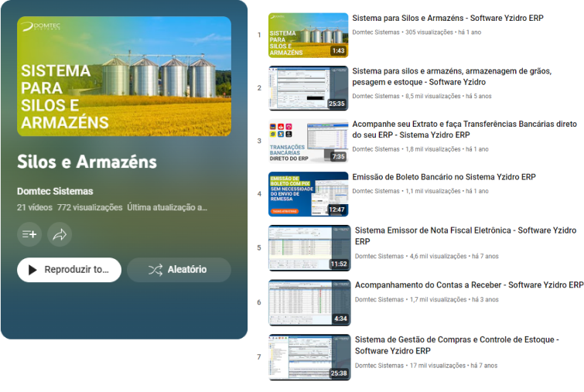Click the '17 mil visualizações' text
The image size is (584, 392).
438,366
